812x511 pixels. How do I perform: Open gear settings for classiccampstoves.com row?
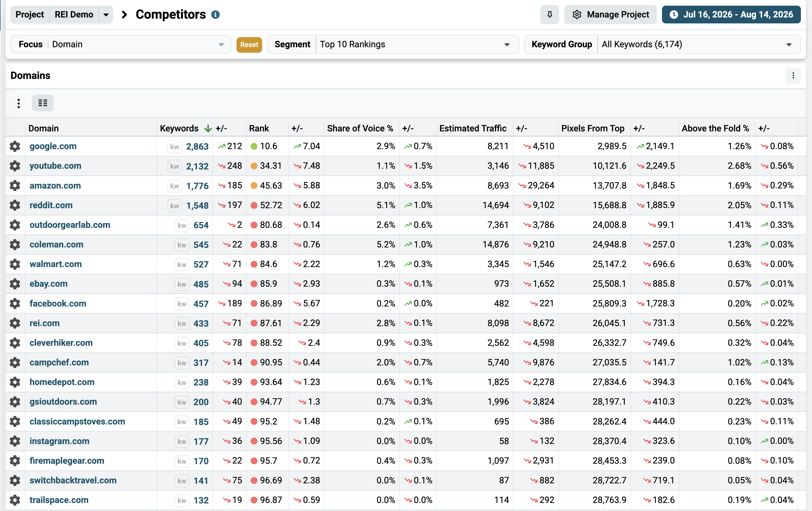coord(15,421)
